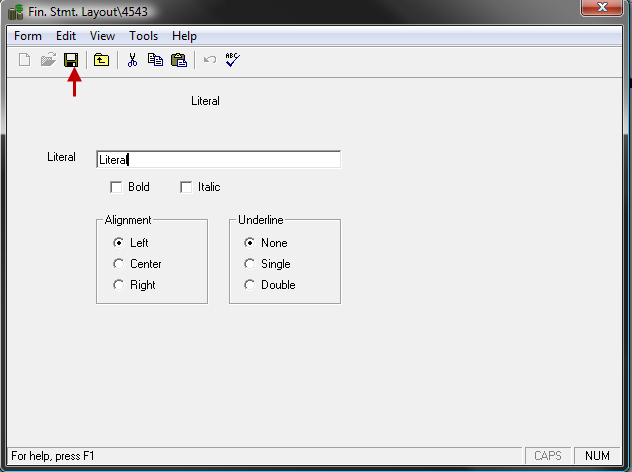Cut selection using the scissors icon
This screenshot has height=472, width=632.
[x=131, y=60]
